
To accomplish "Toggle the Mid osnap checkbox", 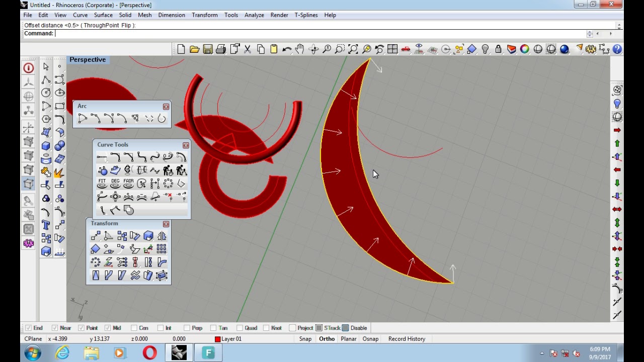I will tap(107, 328).
